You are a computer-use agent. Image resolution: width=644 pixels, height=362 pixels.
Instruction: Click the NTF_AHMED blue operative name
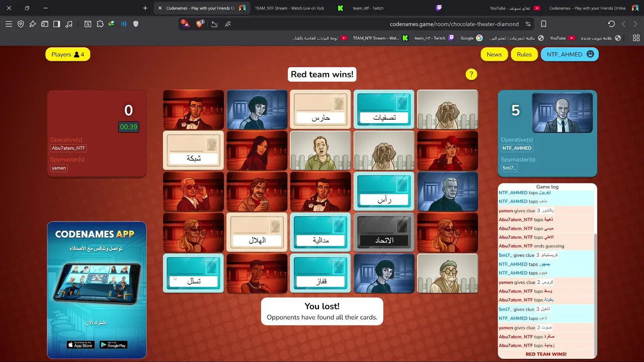pos(517,148)
